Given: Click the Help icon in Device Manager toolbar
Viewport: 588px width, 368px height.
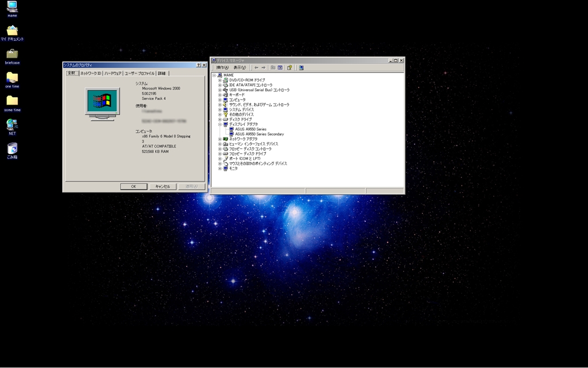Looking at the screenshot, I should pyautogui.click(x=289, y=68).
